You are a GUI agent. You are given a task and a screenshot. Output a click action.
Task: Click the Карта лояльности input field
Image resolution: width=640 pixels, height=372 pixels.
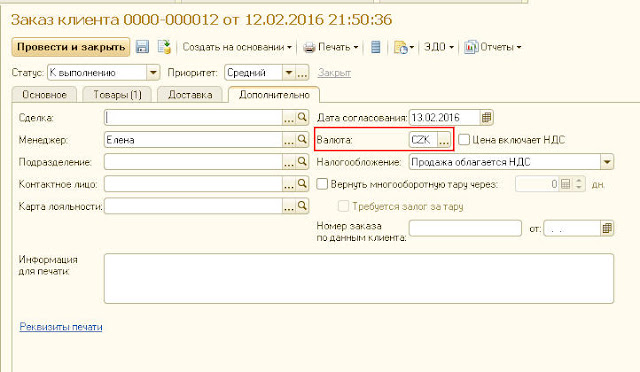(x=193, y=206)
